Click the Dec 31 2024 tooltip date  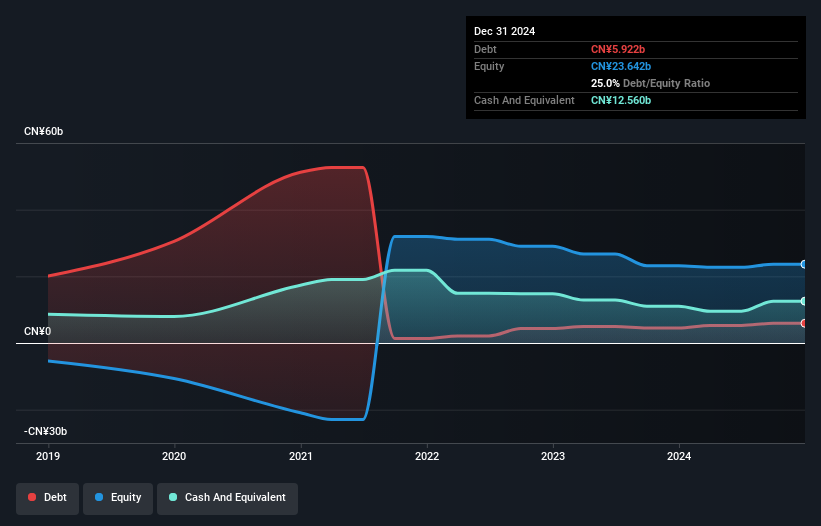[504, 31]
